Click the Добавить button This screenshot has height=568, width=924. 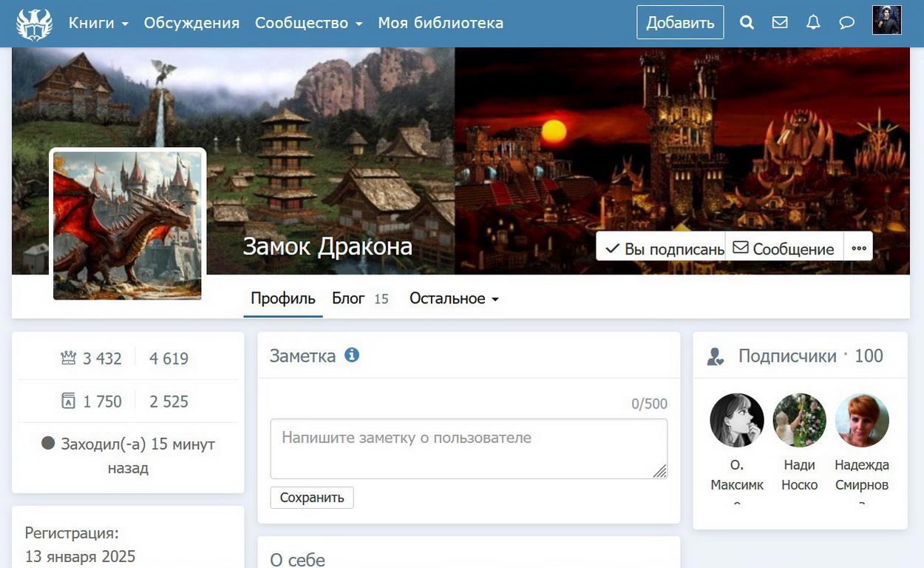[680, 23]
